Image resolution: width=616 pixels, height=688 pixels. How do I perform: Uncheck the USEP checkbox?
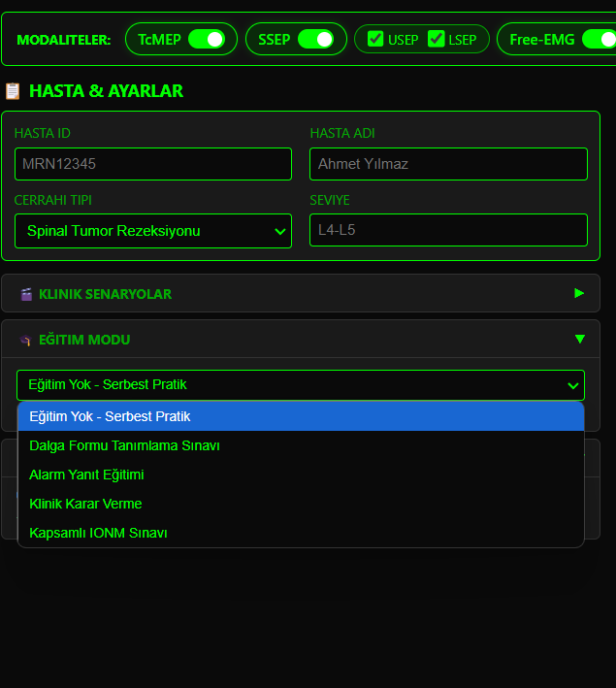click(x=375, y=39)
